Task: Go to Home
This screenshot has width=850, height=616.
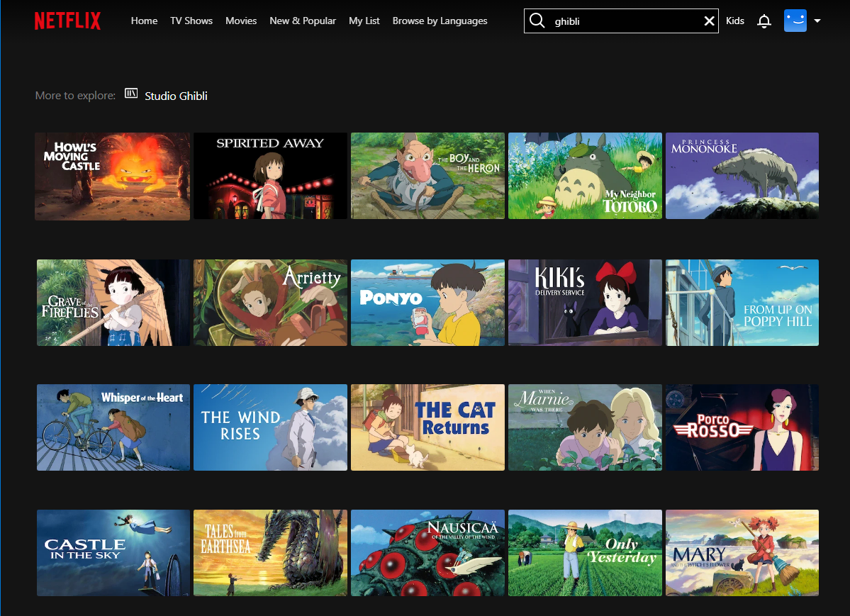Action: (x=144, y=21)
